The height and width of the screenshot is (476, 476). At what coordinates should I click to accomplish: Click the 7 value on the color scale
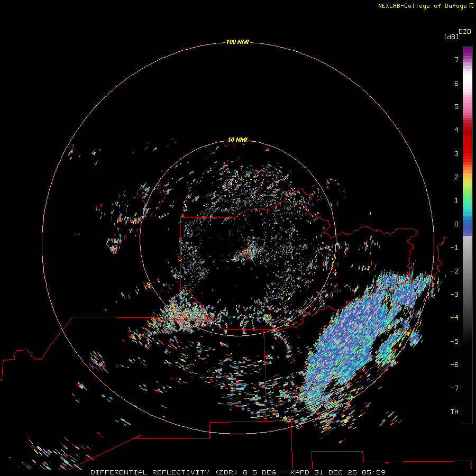tap(456, 60)
